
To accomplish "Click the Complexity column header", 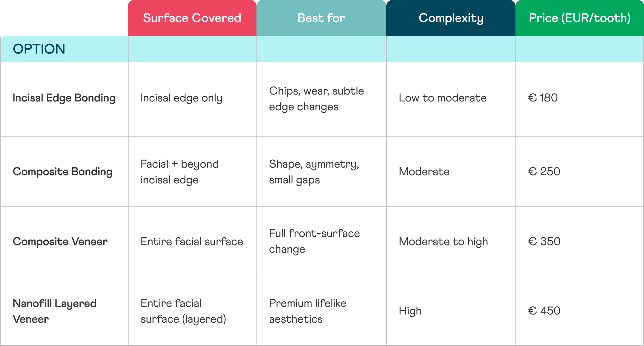I will 451,18.
